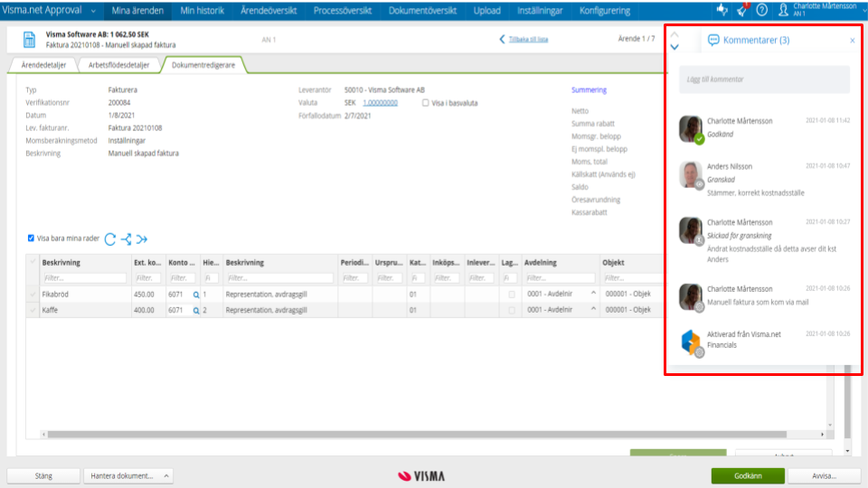The image size is (868, 488).
Task: Expand Avdelning dropdown in Kaffe row
Action: click(x=593, y=309)
